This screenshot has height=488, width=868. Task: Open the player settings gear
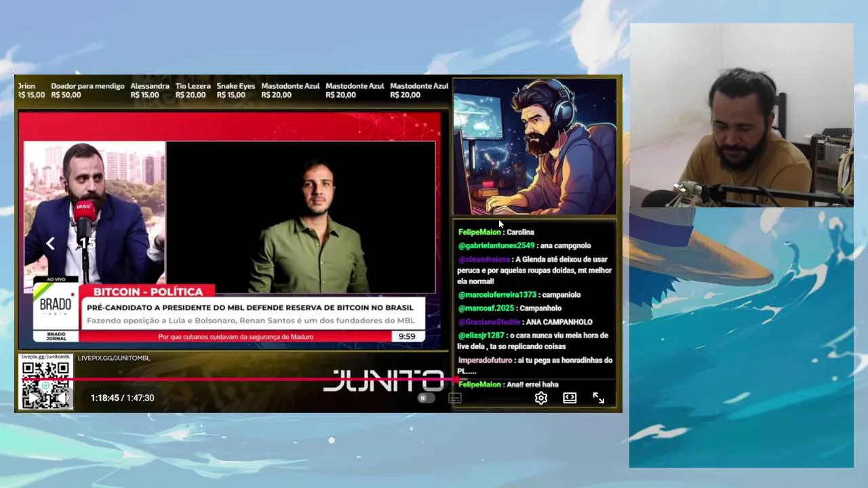point(541,398)
